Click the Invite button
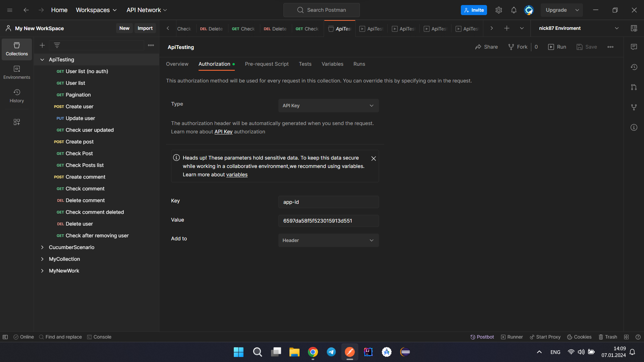Viewport: 644px width, 362px height. 474,10
